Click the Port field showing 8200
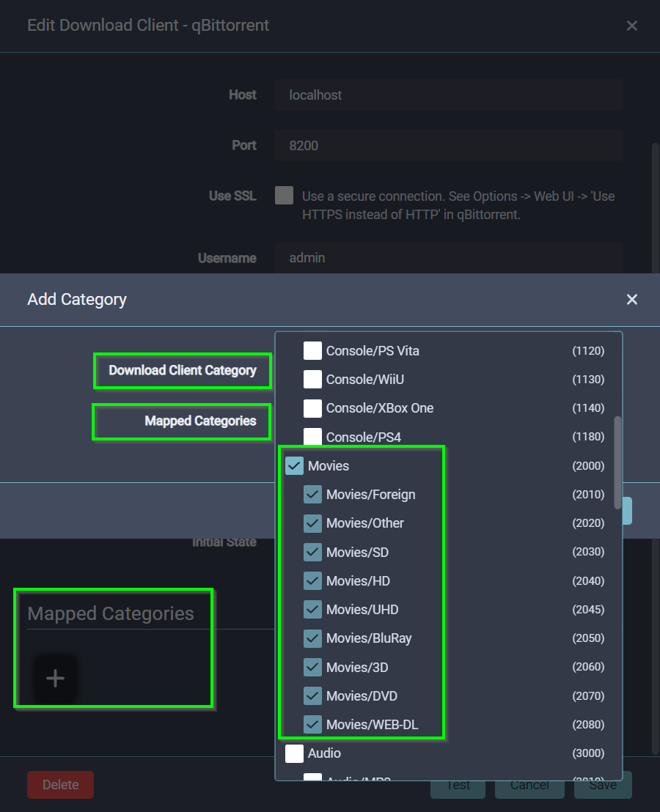The width and height of the screenshot is (660, 812). click(x=449, y=146)
